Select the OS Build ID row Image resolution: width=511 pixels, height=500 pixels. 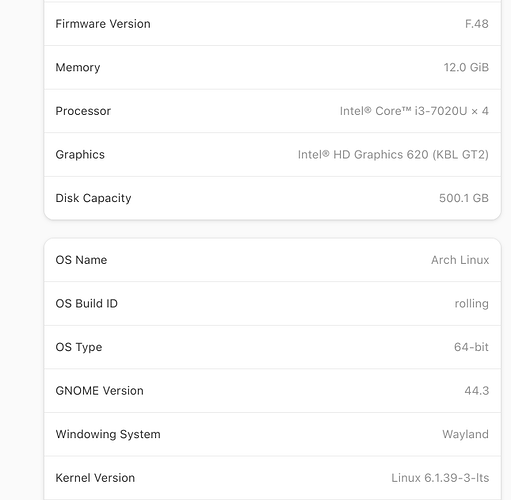coord(272,304)
